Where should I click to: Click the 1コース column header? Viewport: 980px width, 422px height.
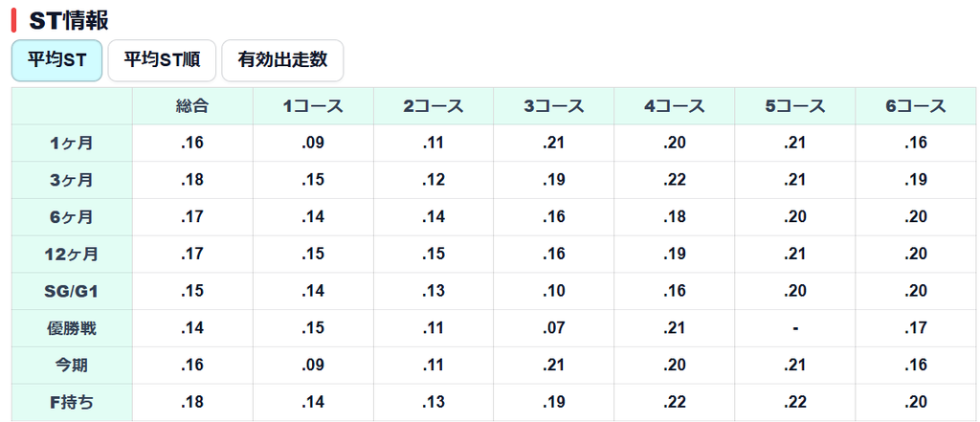[x=313, y=106]
